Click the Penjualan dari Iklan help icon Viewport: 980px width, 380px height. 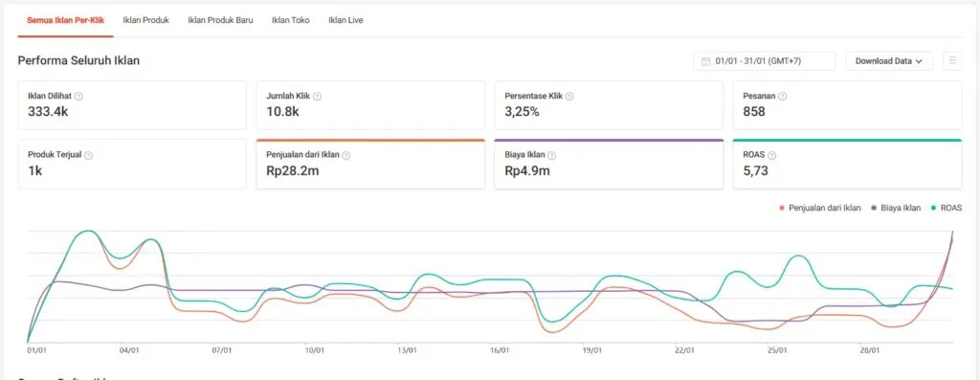coord(346,155)
